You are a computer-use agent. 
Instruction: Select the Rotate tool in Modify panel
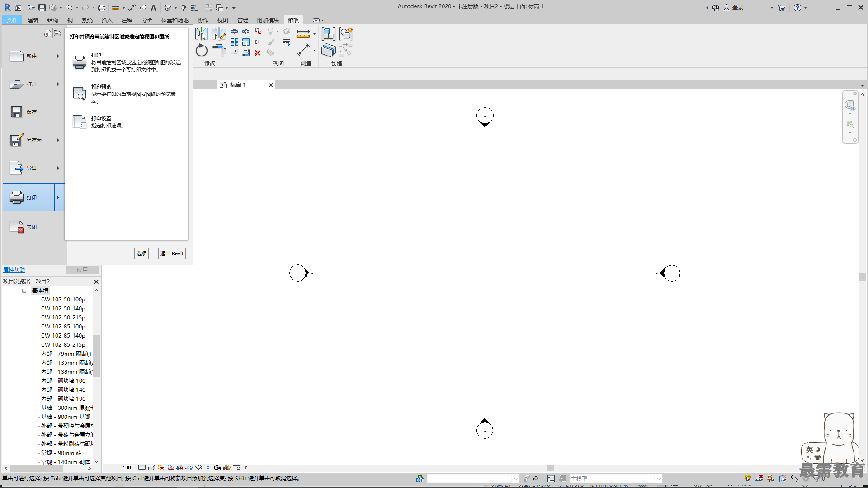pyautogui.click(x=202, y=50)
